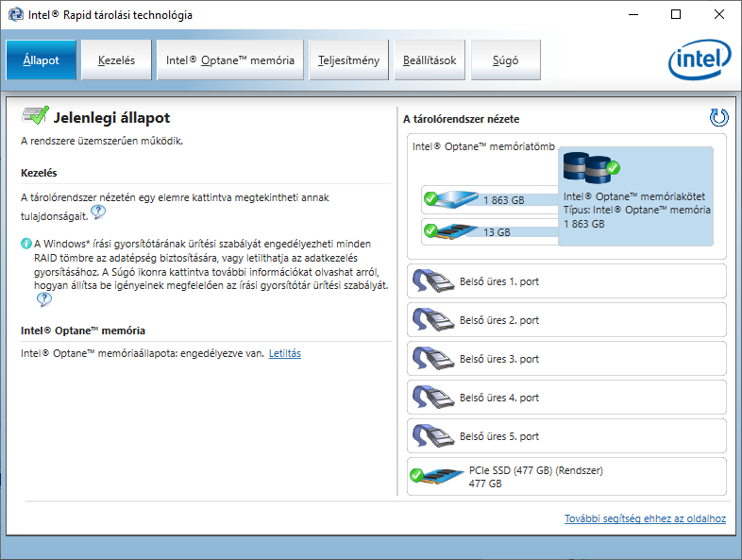The width and height of the screenshot is (742, 560).
Task: Select the Belső üres 3. port icon
Action: (x=433, y=358)
